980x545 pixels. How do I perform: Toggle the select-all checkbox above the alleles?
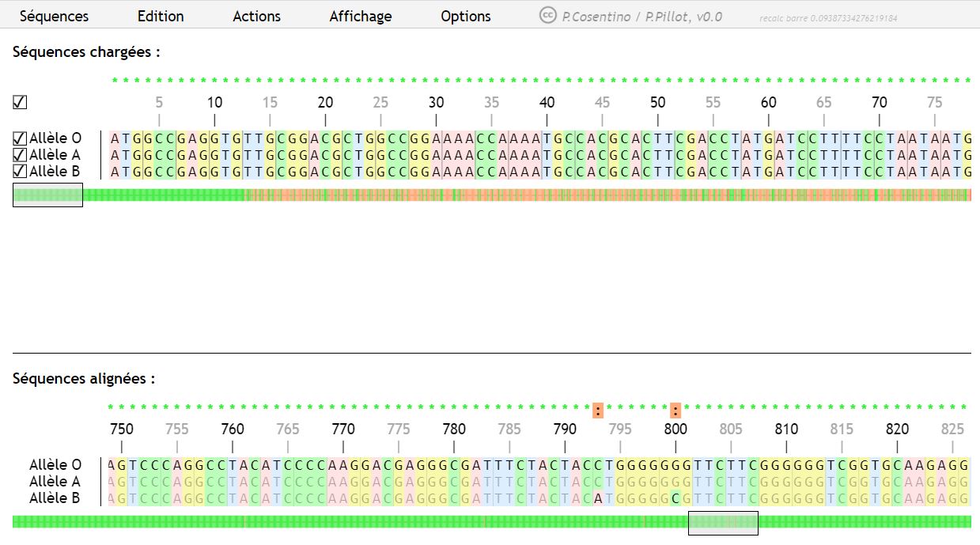coord(20,102)
